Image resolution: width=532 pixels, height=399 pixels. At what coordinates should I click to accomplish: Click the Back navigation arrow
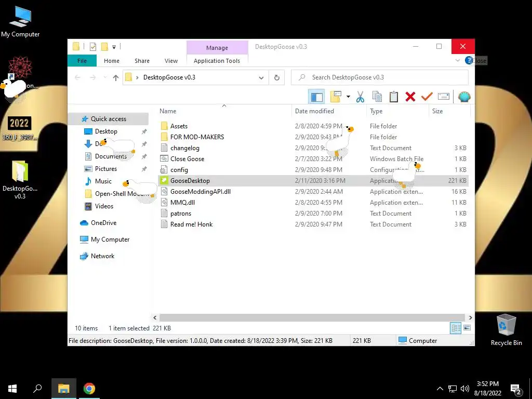coord(78,78)
